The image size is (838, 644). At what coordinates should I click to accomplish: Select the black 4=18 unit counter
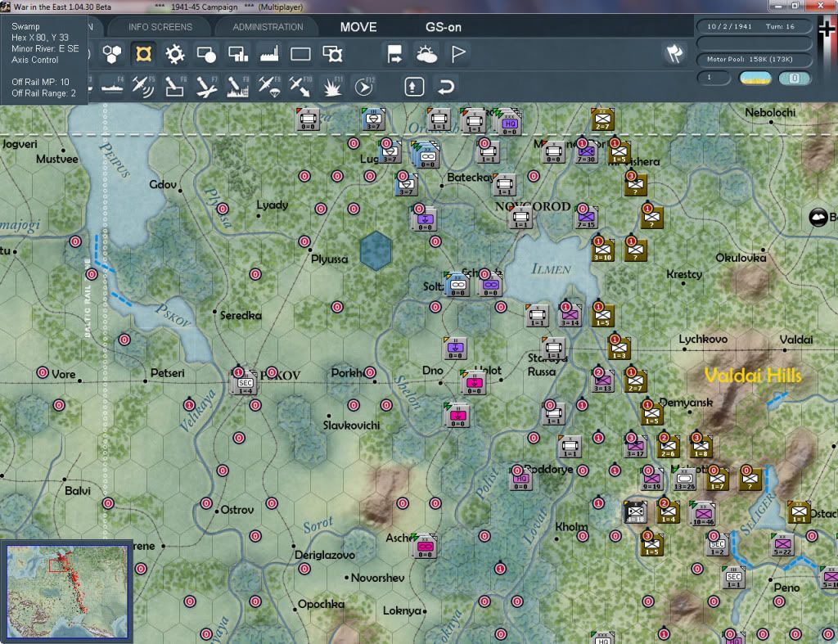[x=635, y=512]
